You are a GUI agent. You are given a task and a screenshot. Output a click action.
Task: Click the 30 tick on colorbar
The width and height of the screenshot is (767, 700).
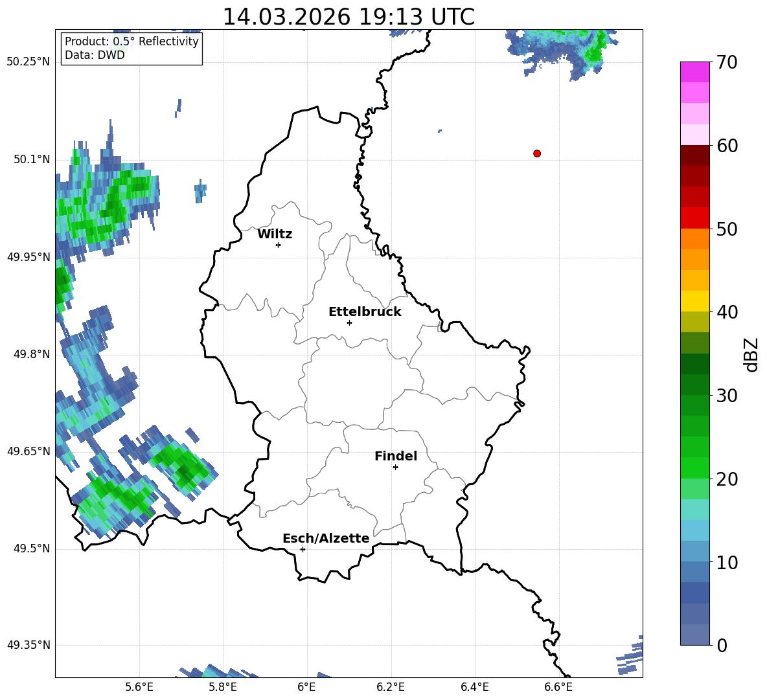[x=727, y=396]
